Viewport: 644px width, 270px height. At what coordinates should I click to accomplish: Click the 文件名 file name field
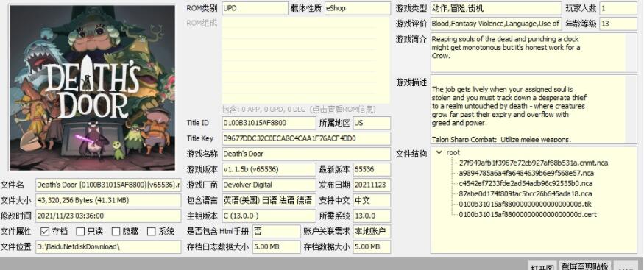(x=108, y=185)
